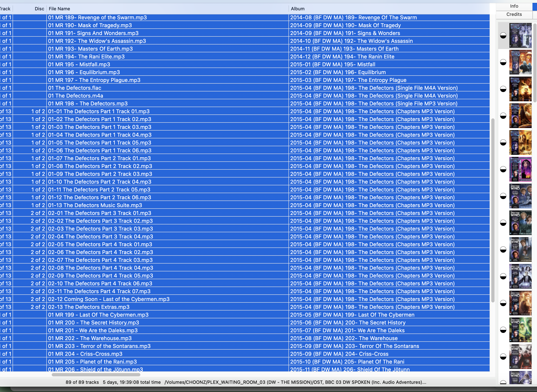This screenshot has height=392, width=537.
Task: Select the pink-bordered cover artwork thumbnail
Action: tap(520, 169)
